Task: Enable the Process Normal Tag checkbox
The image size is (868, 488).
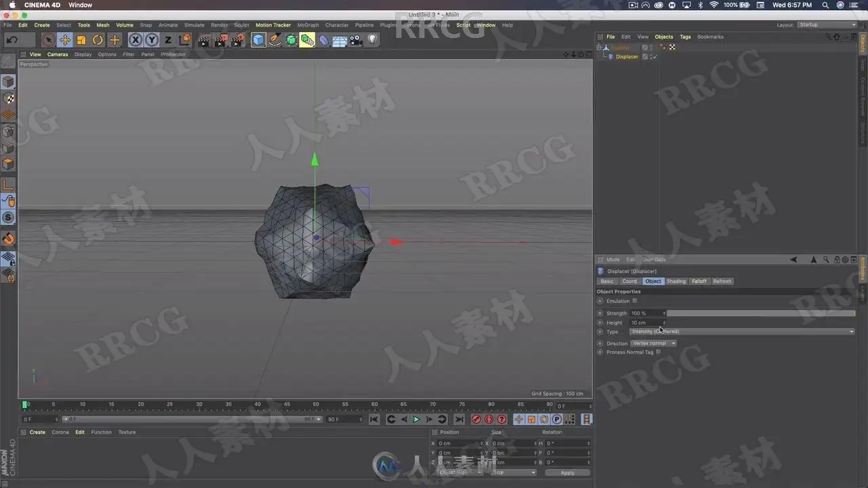Action: [x=658, y=352]
